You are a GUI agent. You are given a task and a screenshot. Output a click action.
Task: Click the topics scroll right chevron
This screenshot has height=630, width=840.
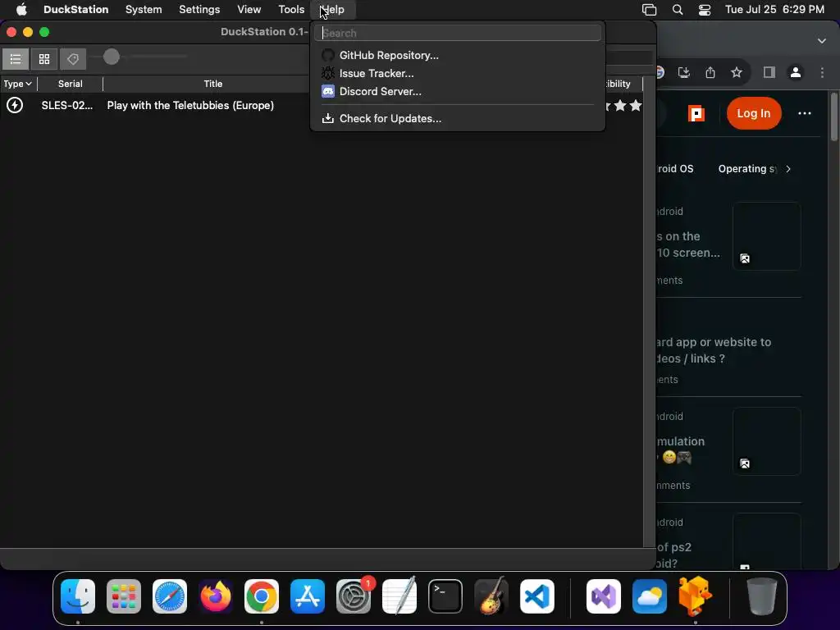[788, 169]
